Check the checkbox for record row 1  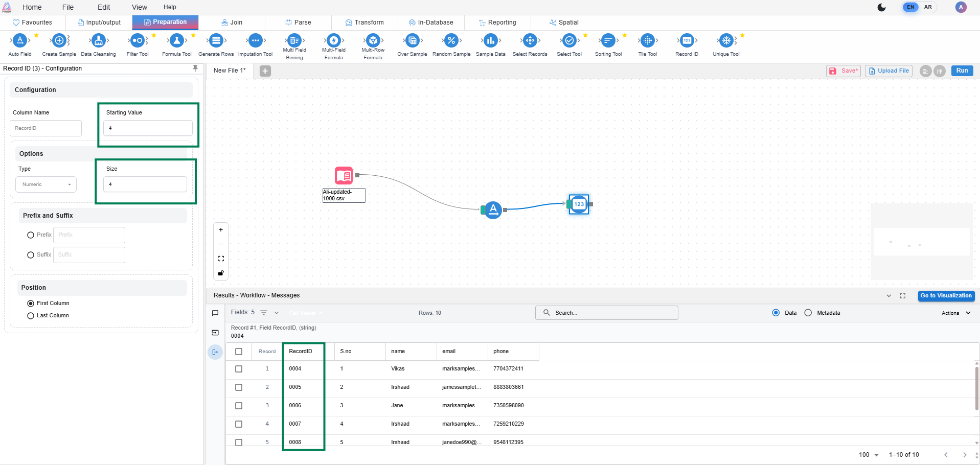point(239,369)
